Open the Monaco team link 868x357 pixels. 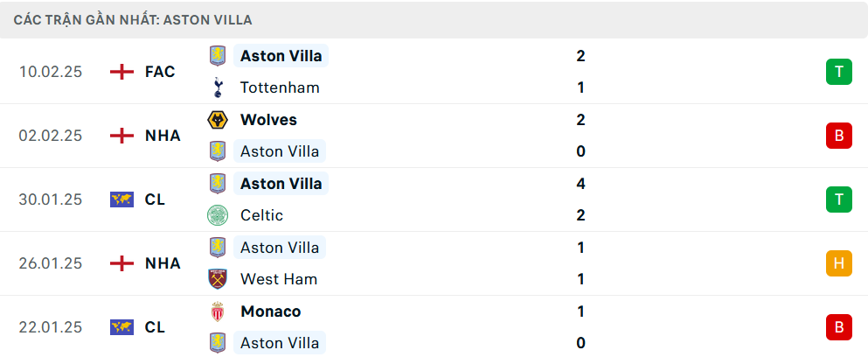coord(270,311)
